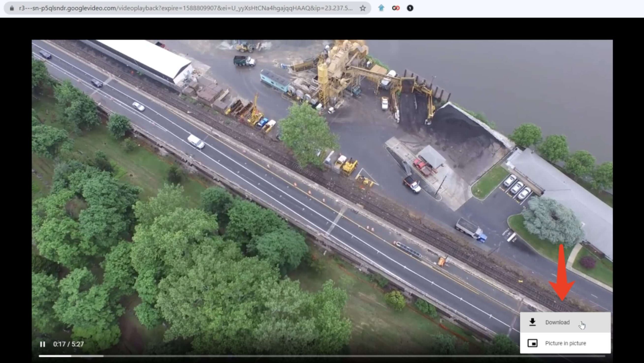The width and height of the screenshot is (644, 363).
Task: Choose the Picture in picture menu entry
Action: tap(565, 343)
